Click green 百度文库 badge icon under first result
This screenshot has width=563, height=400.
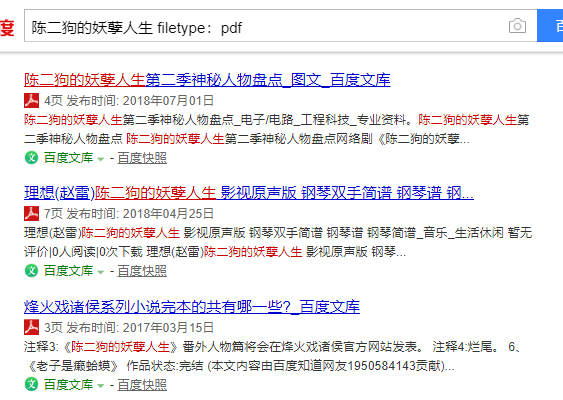[x=32, y=158]
